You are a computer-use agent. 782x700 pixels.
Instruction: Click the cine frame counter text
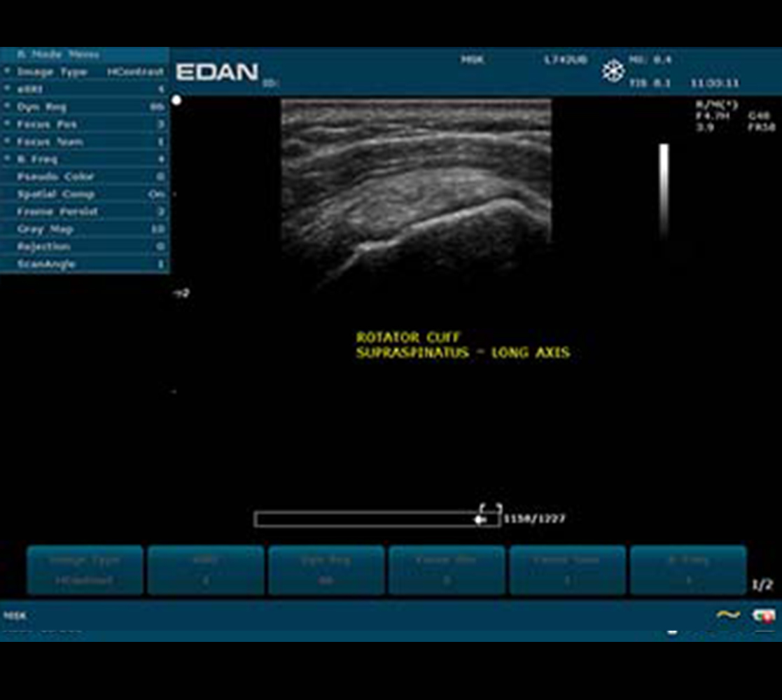coord(534,519)
